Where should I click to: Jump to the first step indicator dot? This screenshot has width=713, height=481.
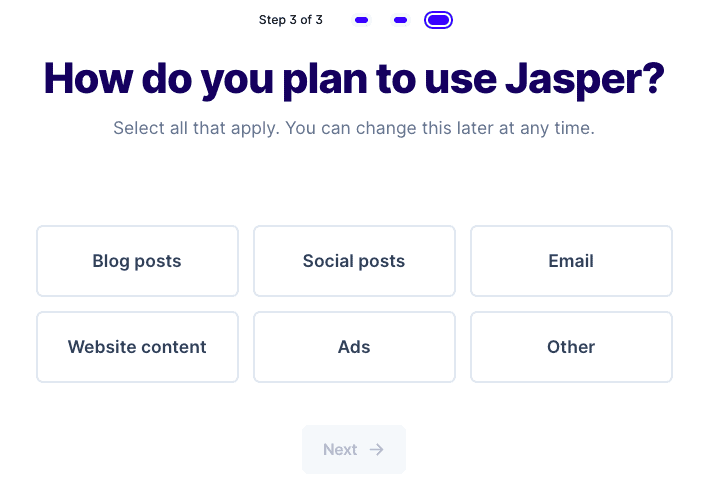point(362,20)
